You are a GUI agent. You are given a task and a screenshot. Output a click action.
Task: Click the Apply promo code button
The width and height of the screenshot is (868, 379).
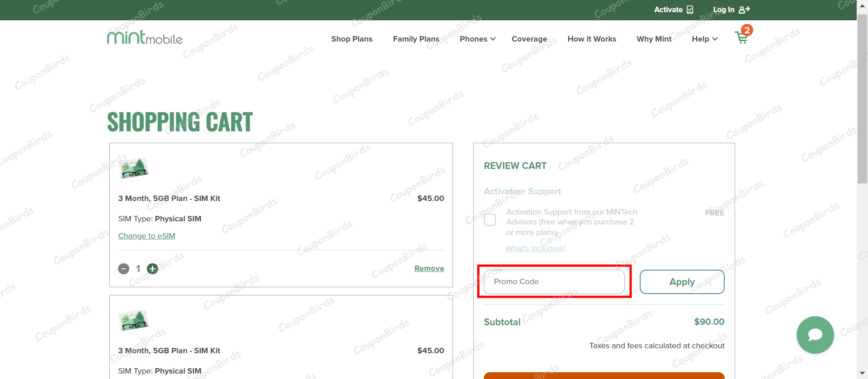[x=682, y=282]
